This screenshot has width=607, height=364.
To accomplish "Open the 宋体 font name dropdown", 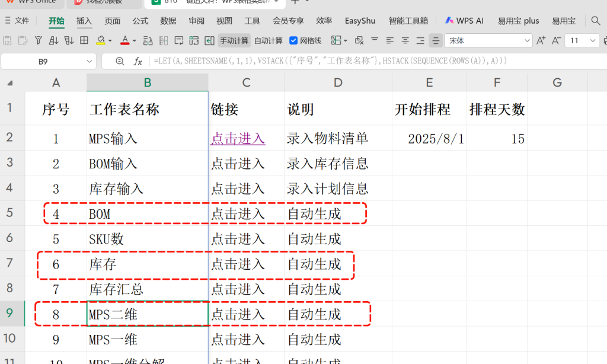I will tap(527, 41).
